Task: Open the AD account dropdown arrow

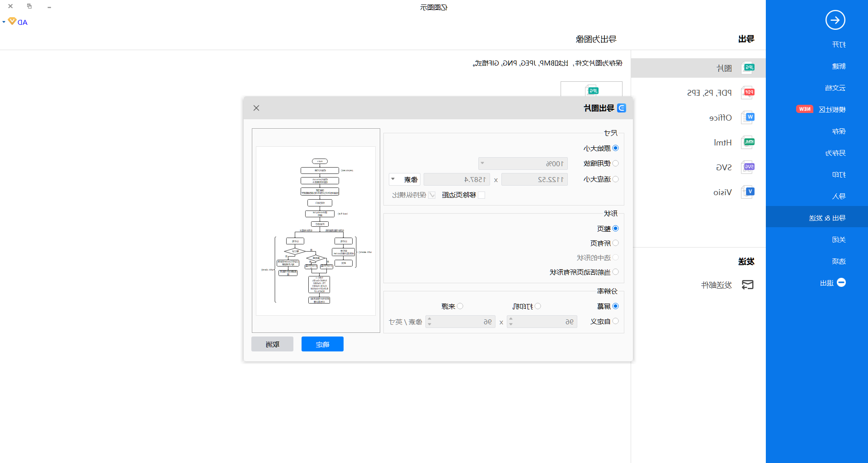Action: coord(4,22)
